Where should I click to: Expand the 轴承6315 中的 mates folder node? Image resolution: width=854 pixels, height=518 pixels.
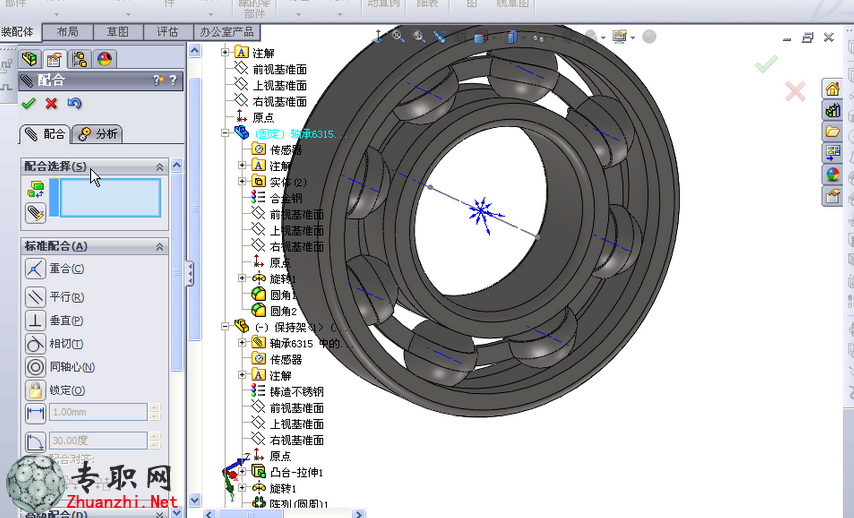coord(242,343)
